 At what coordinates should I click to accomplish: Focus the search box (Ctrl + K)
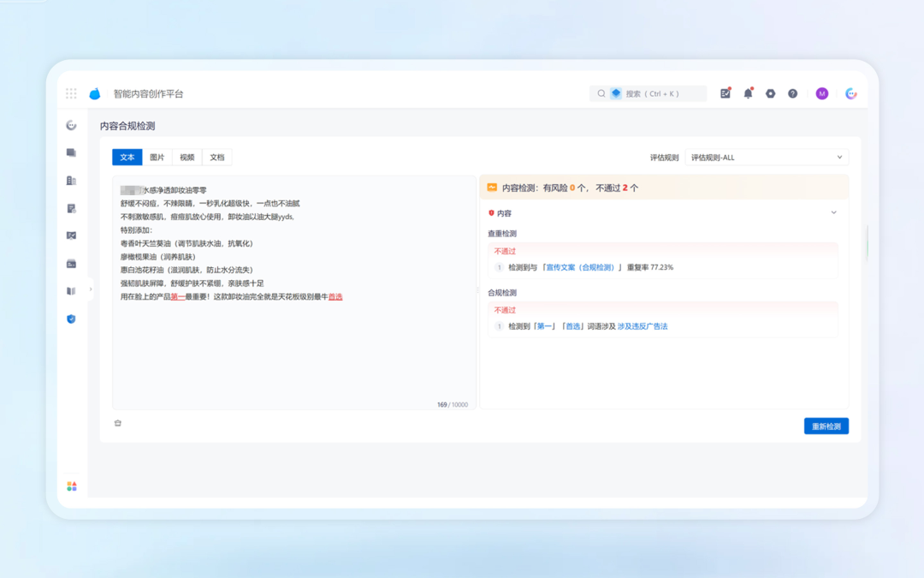(649, 93)
